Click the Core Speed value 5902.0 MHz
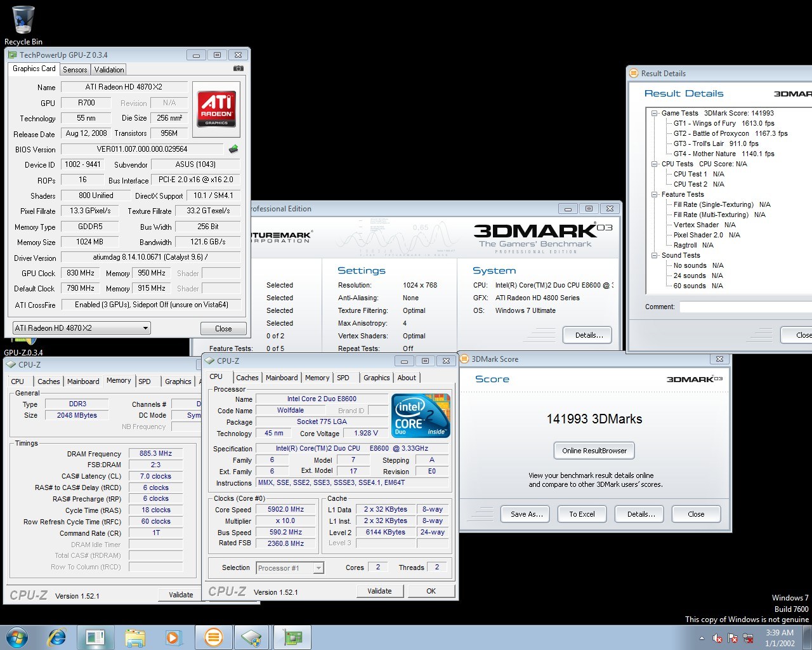 coord(285,510)
